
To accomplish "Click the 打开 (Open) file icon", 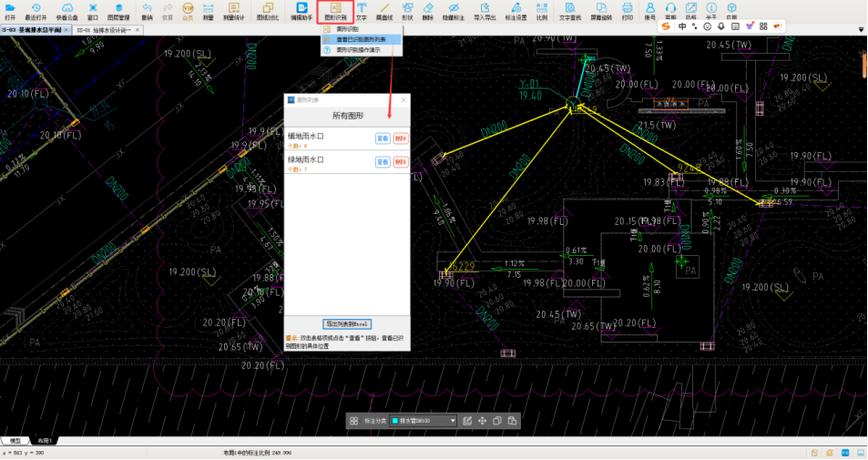I will (x=10, y=11).
